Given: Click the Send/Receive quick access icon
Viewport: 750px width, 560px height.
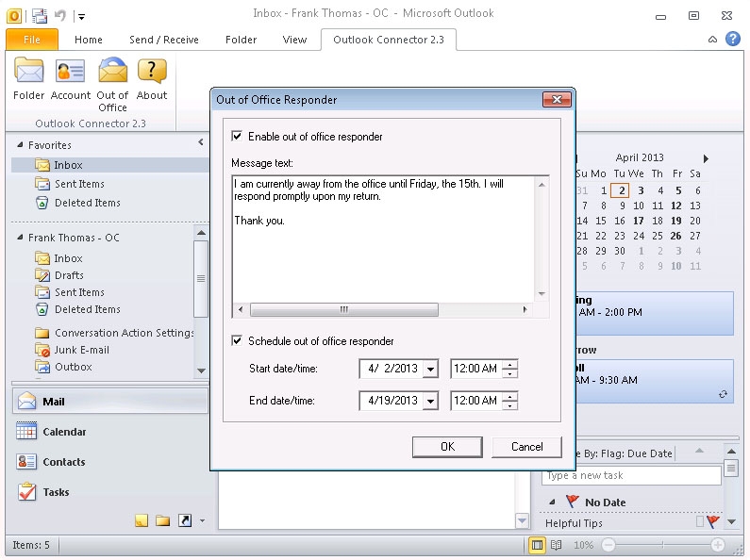Looking at the screenshot, I should [x=40, y=16].
